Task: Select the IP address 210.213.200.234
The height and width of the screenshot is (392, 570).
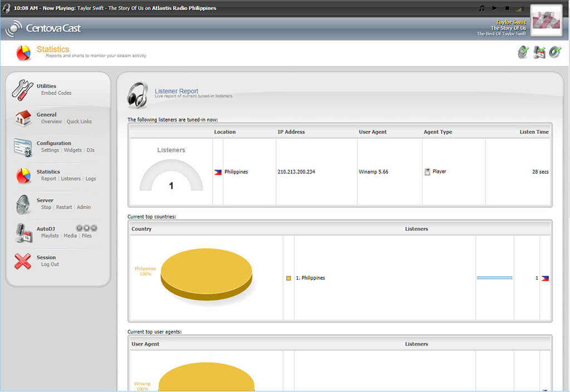Action: click(x=296, y=172)
